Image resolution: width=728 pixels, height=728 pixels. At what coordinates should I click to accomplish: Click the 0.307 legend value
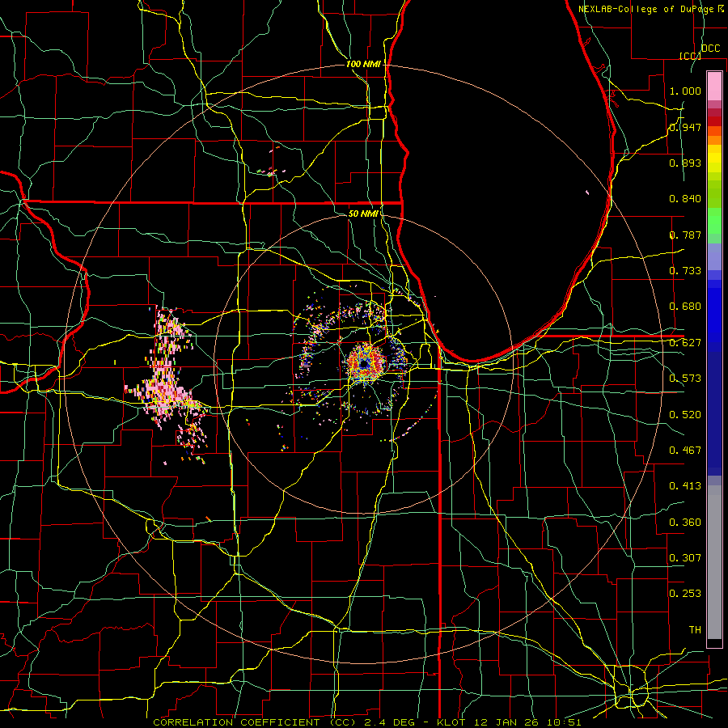(685, 558)
